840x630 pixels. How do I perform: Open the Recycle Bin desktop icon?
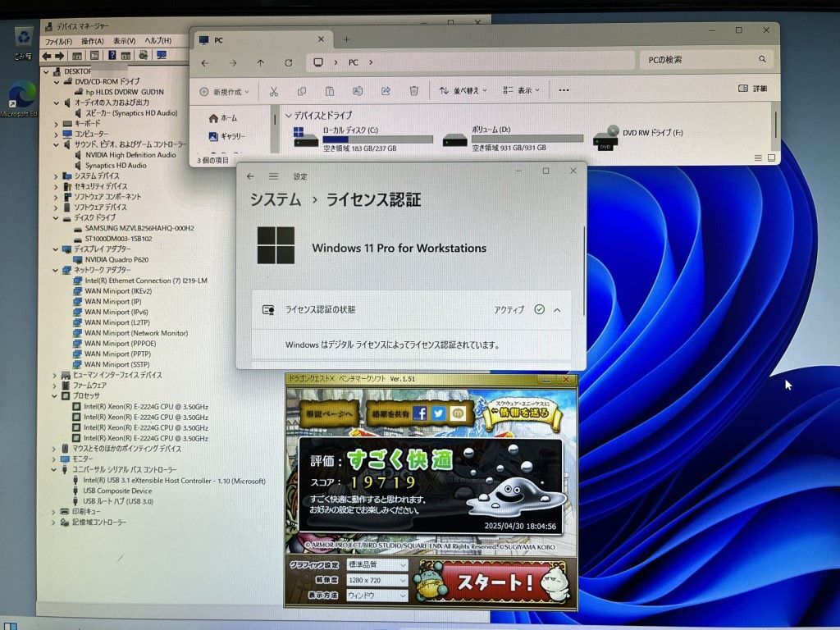23,42
